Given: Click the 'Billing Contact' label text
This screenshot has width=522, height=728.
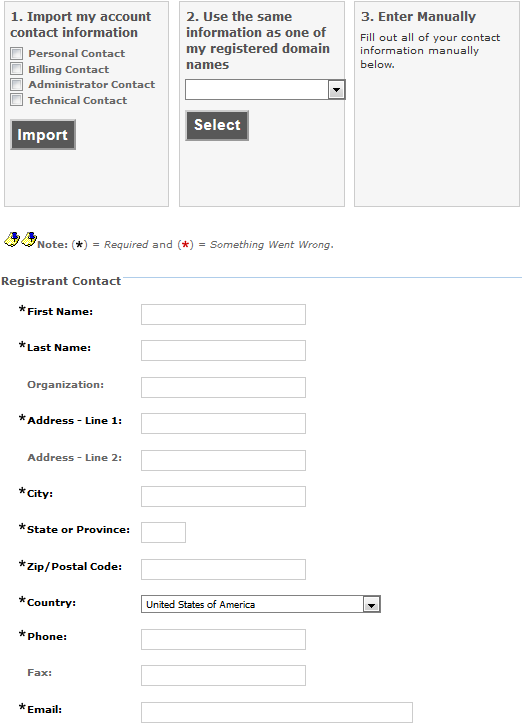Looking at the screenshot, I should click(69, 69).
